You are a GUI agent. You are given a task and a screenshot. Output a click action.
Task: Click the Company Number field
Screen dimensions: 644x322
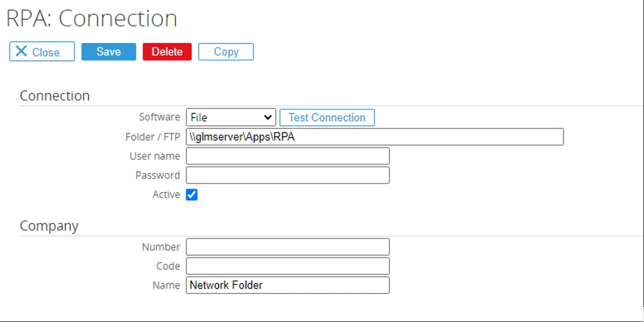pyautogui.click(x=287, y=247)
